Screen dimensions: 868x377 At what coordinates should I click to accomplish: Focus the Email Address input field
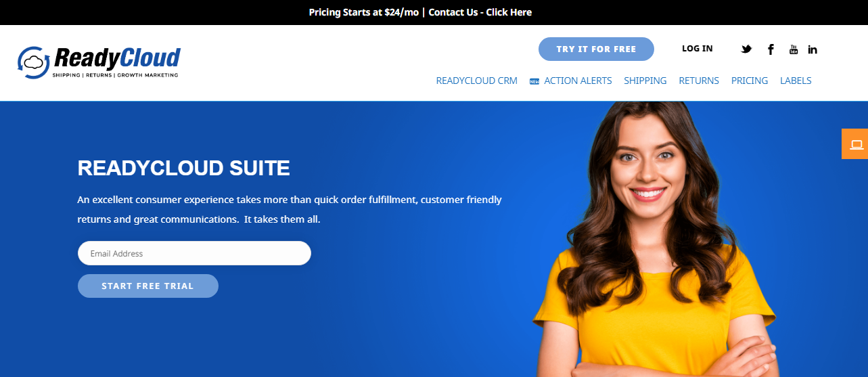[194, 253]
